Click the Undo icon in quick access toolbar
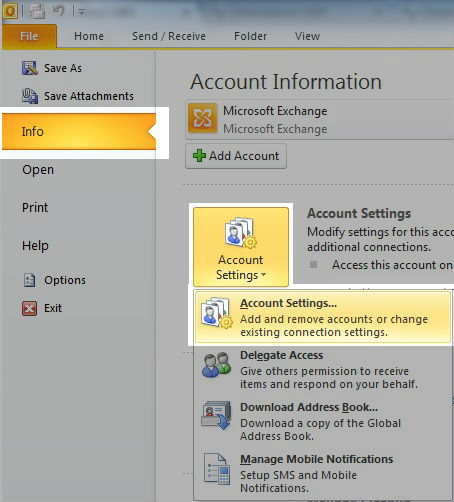Viewport: 454px width, 502px height. pos(59,11)
